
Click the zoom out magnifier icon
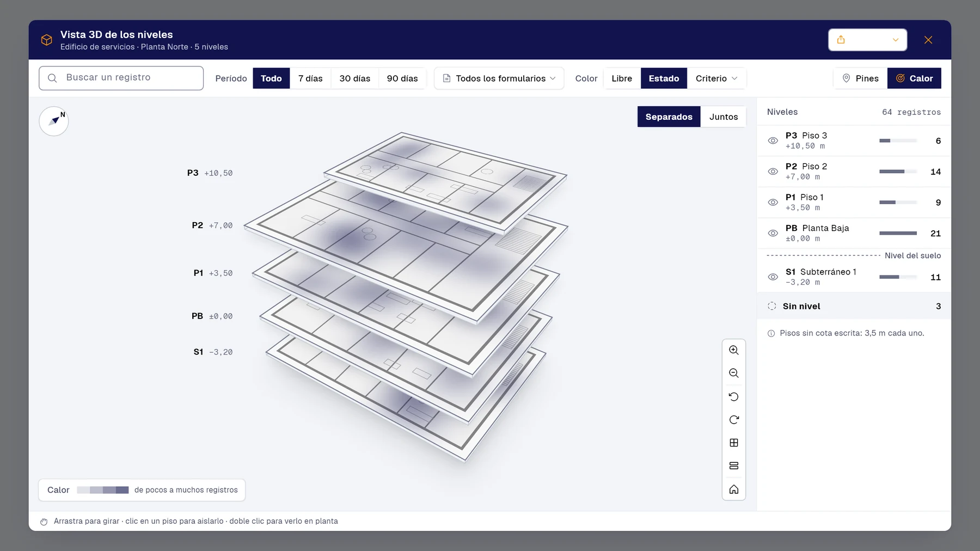734,374
